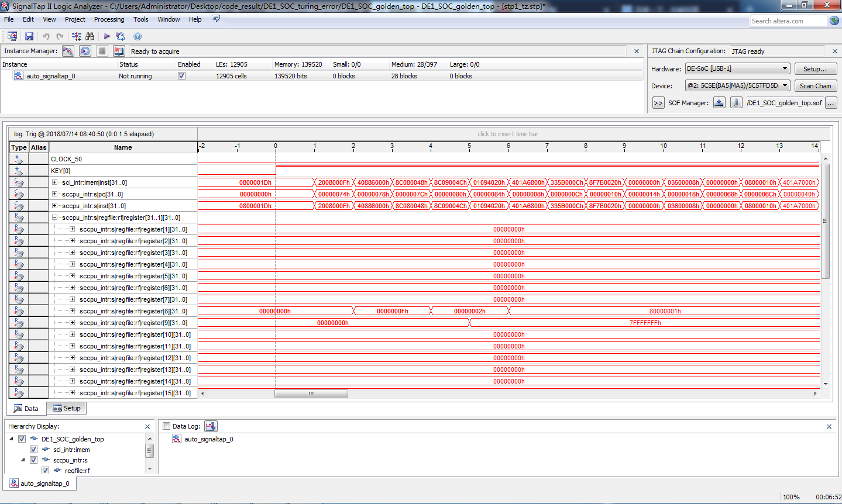
Task: Open the Hardware dropdown showing DE-SoC [USB-1]
Action: (x=737, y=68)
